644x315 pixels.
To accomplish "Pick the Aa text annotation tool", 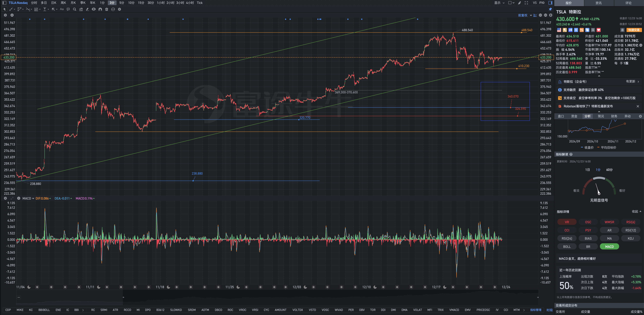I will coord(62,9).
